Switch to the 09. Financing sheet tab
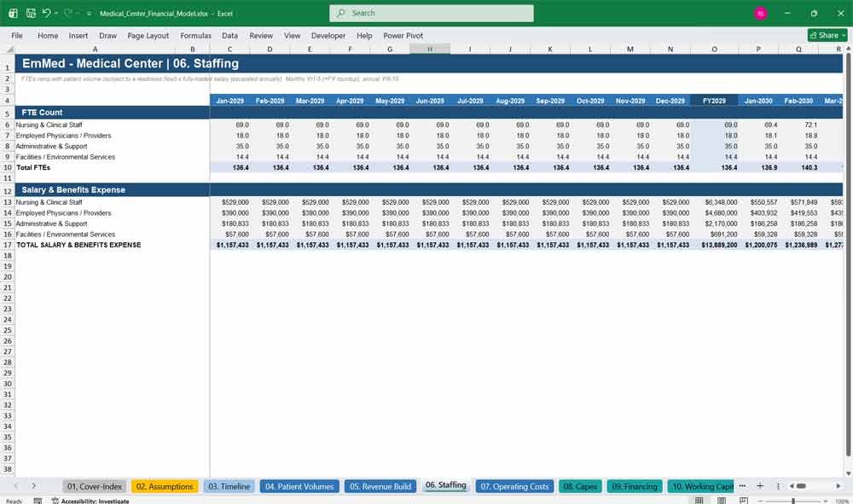Viewport: 853px width, 504px height. pyautogui.click(x=635, y=486)
